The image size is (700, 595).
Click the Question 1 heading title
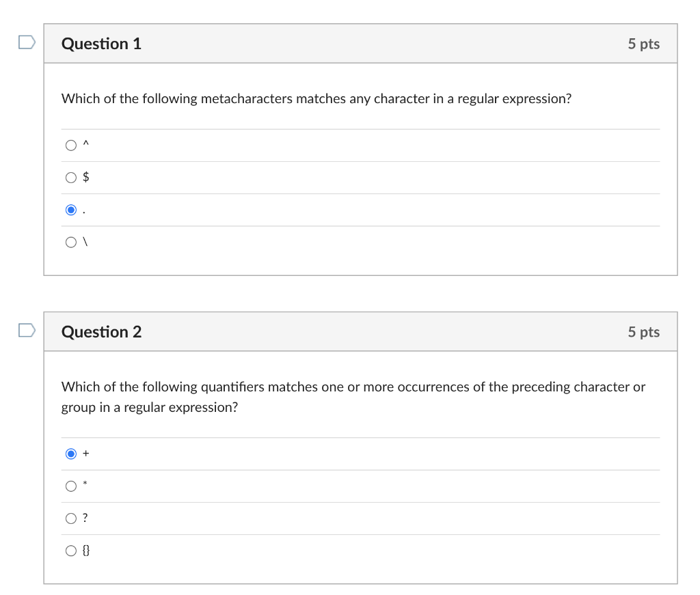[x=101, y=44]
